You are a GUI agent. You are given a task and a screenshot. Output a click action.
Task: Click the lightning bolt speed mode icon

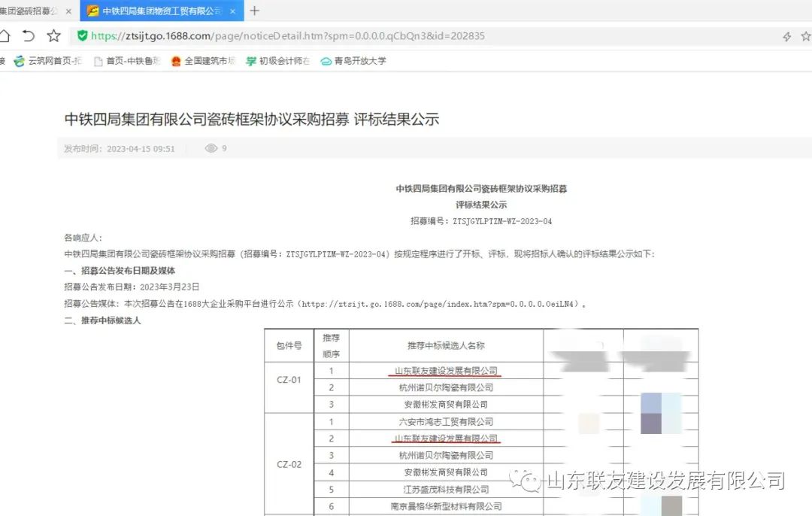[786, 36]
